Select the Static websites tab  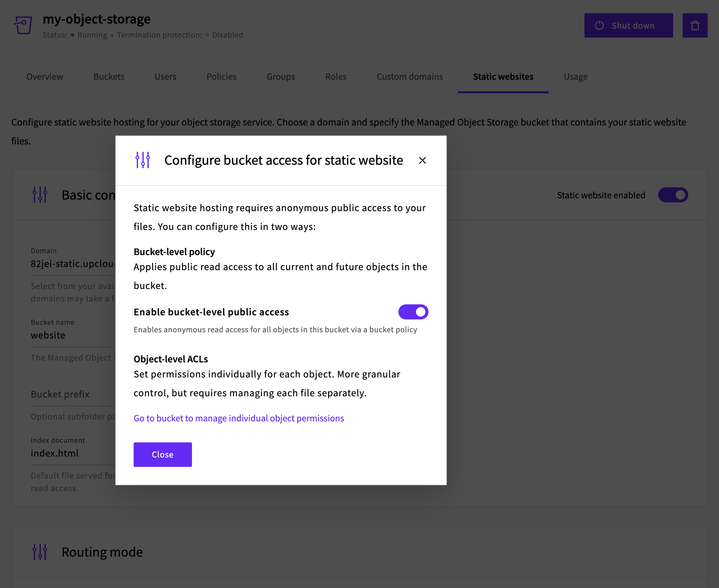coord(503,77)
